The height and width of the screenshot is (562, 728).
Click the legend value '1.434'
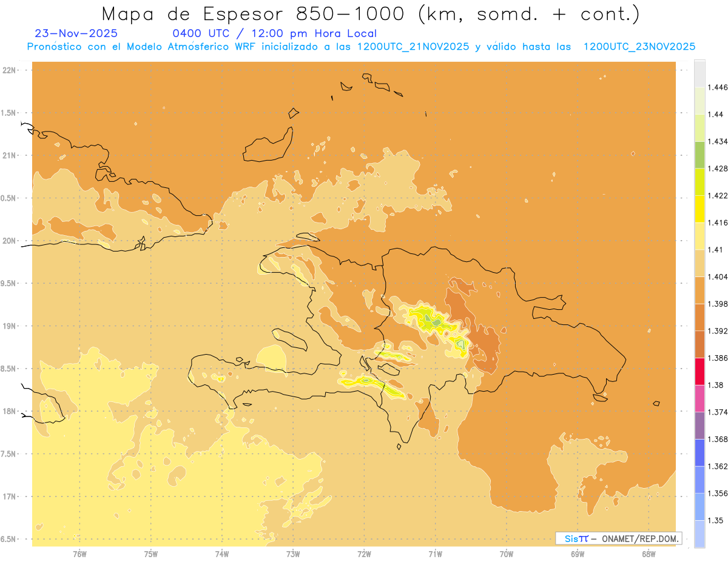click(x=718, y=141)
